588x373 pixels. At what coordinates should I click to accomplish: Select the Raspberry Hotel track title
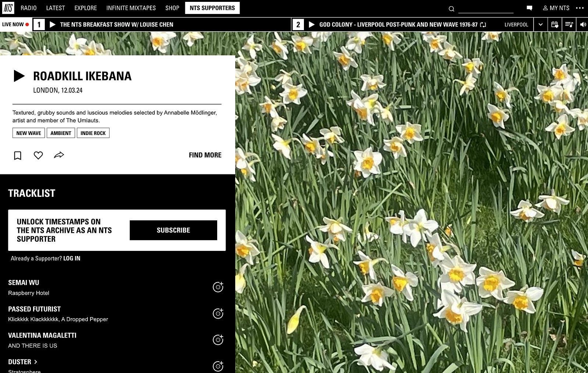[x=29, y=293]
